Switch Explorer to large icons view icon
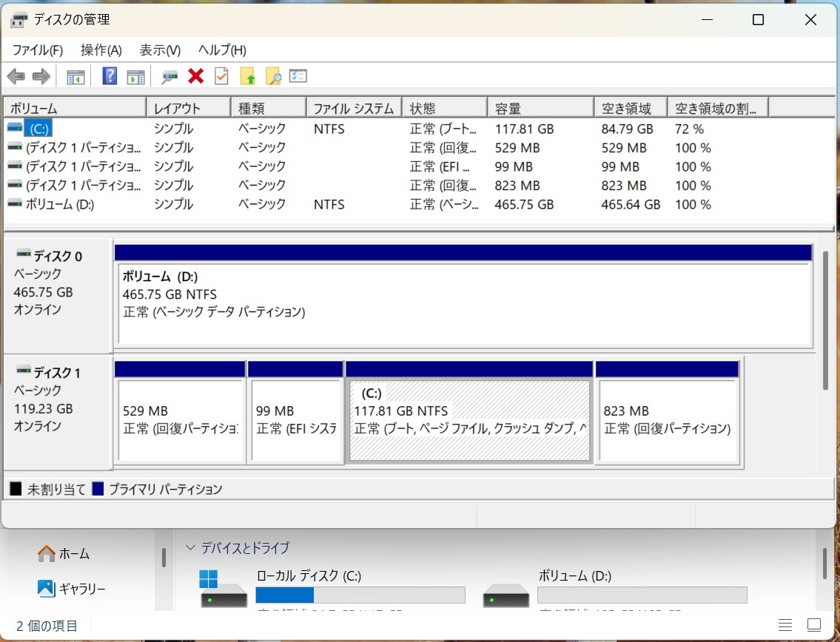Image resolution: width=840 pixels, height=642 pixels. [814, 625]
